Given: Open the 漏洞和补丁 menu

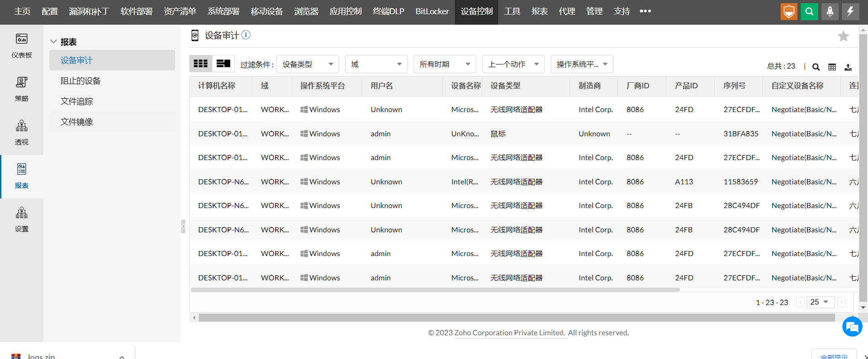Looking at the screenshot, I should pyautogui.click(x=89, y=11).
